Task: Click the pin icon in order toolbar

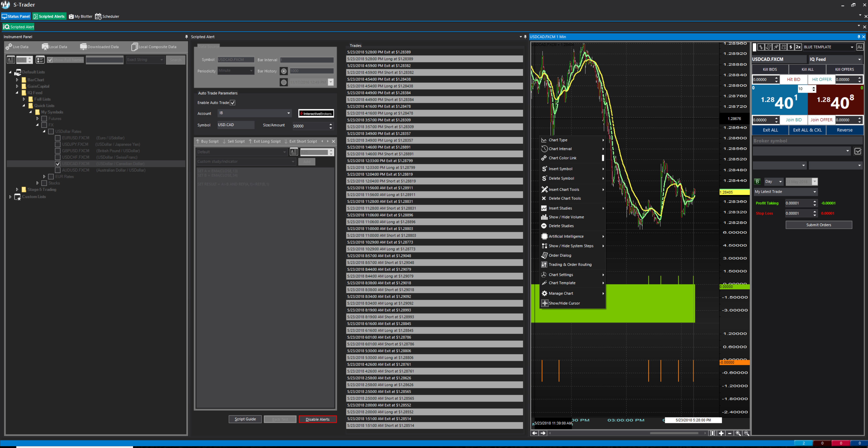Action: tap(776, 47)
